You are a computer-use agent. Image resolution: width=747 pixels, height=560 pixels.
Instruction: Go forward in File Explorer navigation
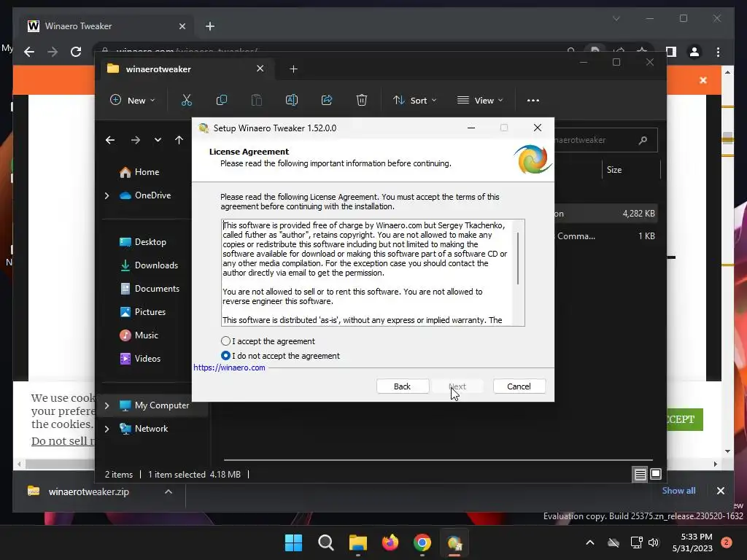[135, 140]
